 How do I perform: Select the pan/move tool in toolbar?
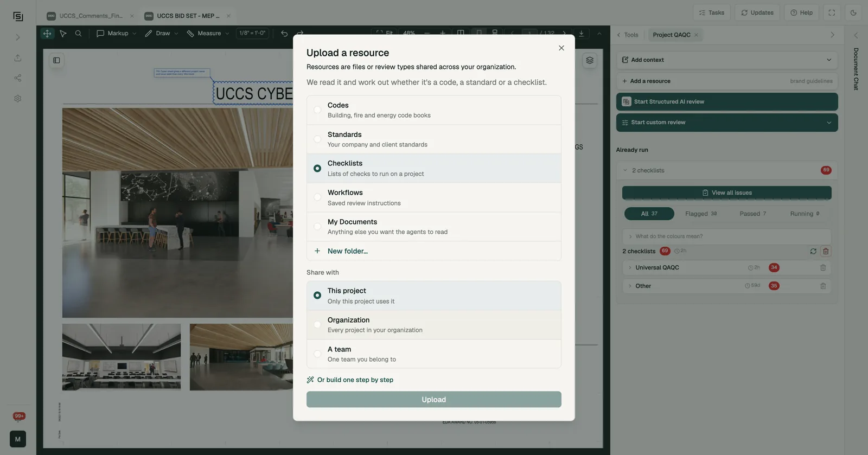(47, 34)
